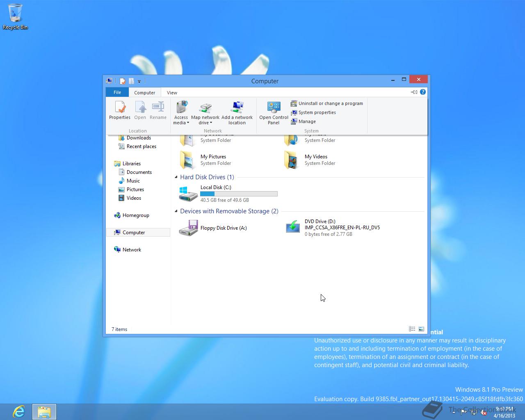Click "0 bytes free of 2.77 GB" text
Image resolution: width=525 pixels, height=420 pixels.
pyautogui.click(x=328, y=234)
